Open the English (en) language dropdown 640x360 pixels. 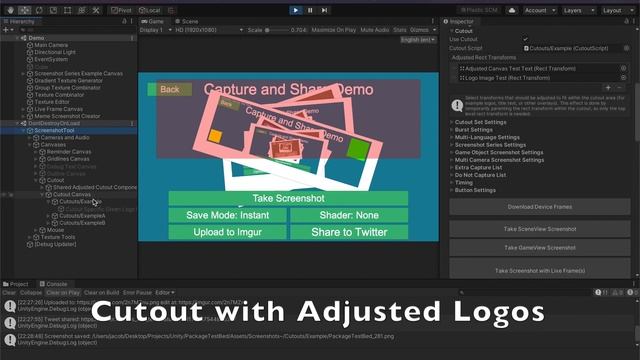click(418, 40)
